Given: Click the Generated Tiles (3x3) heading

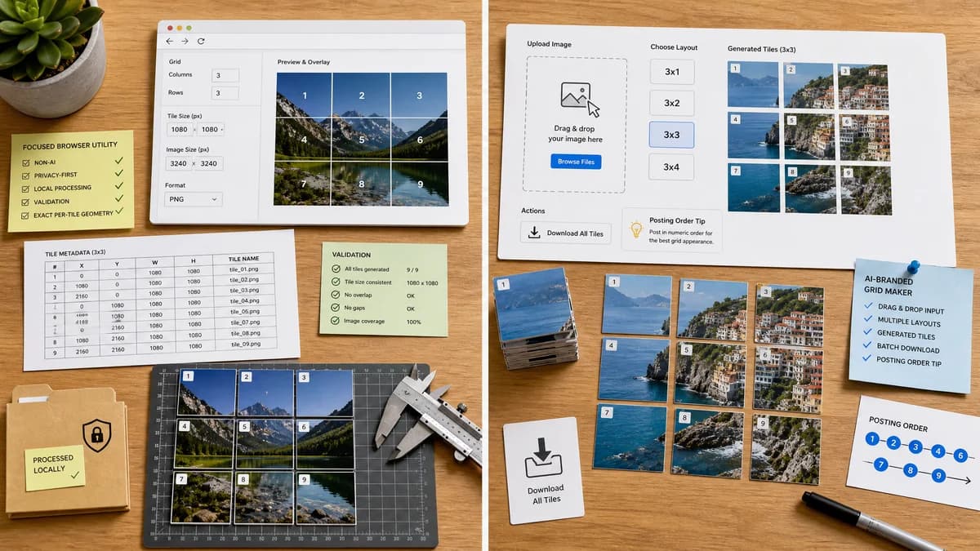Looking at the screenshot, I should (761, 49).
